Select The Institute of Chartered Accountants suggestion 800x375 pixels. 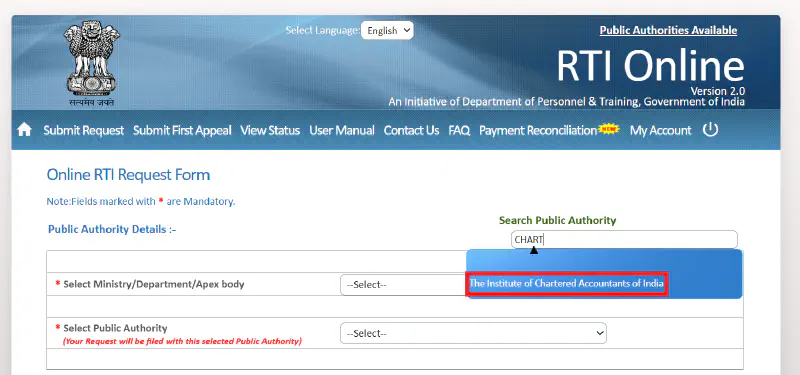[x=566, y=284]
